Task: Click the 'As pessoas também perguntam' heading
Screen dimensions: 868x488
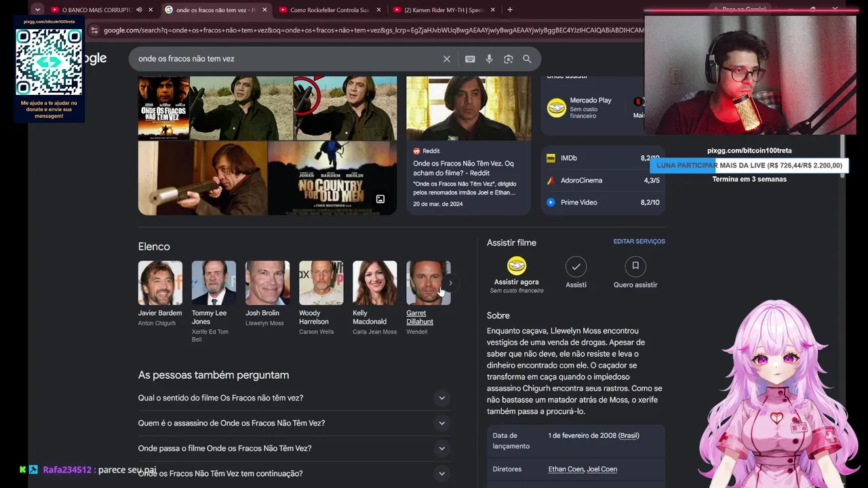Action: click(214, 375)
